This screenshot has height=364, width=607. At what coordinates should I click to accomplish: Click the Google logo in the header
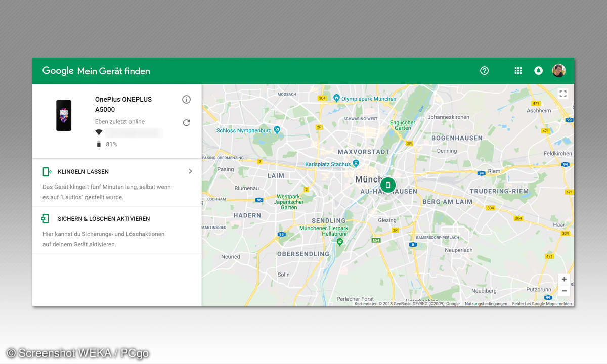coord(58,71)
